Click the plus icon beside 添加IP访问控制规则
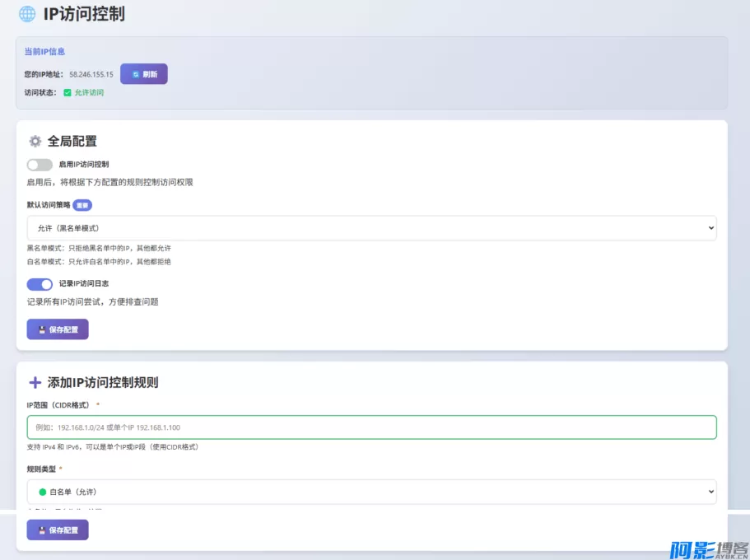 point(35,383)
